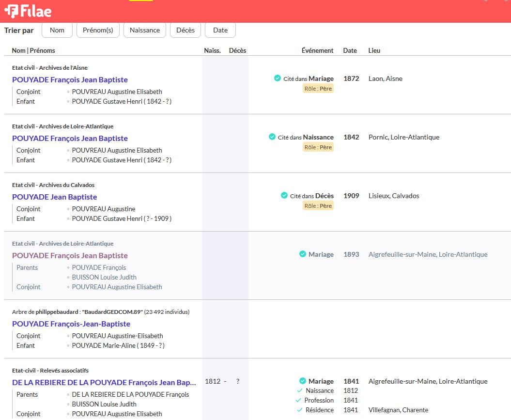This screenshot has width=511, height=420.
Task: Click the "Naiss." column header
Action: pyautogui.click(x=213, y=50)
